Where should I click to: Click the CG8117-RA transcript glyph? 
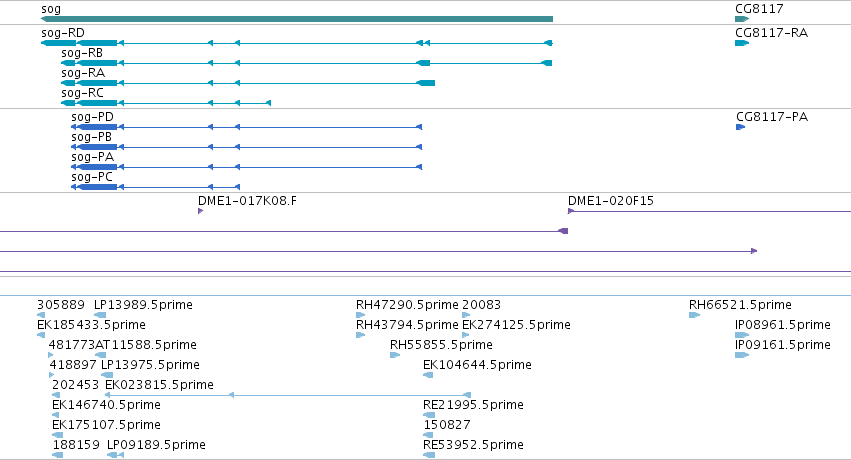click(742, 43)
